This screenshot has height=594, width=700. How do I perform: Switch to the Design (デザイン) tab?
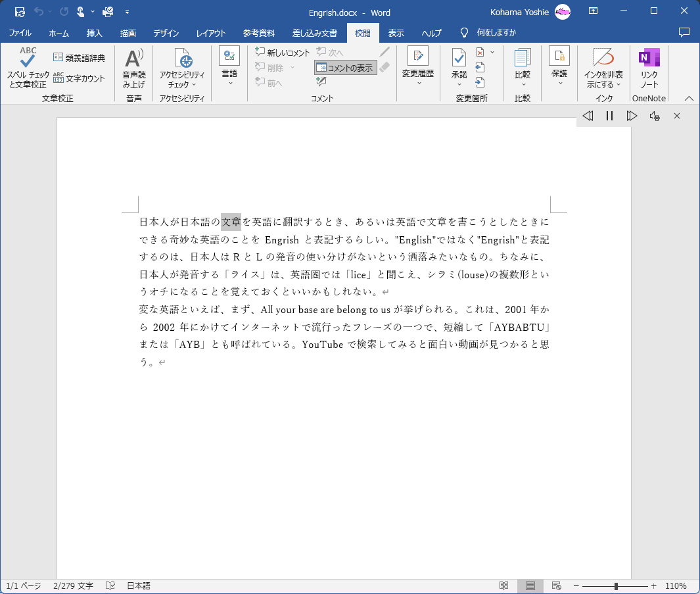tap(166, 33)
